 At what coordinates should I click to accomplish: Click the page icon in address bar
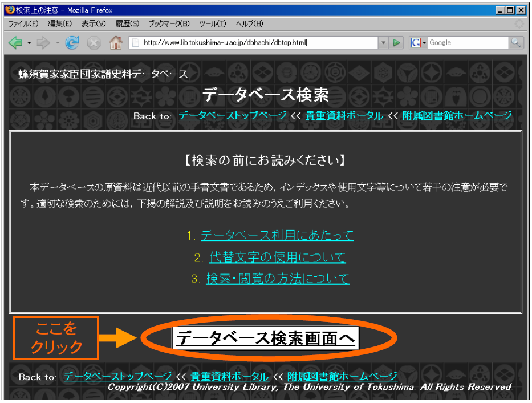pyautogui.click(x=136, y=43)
